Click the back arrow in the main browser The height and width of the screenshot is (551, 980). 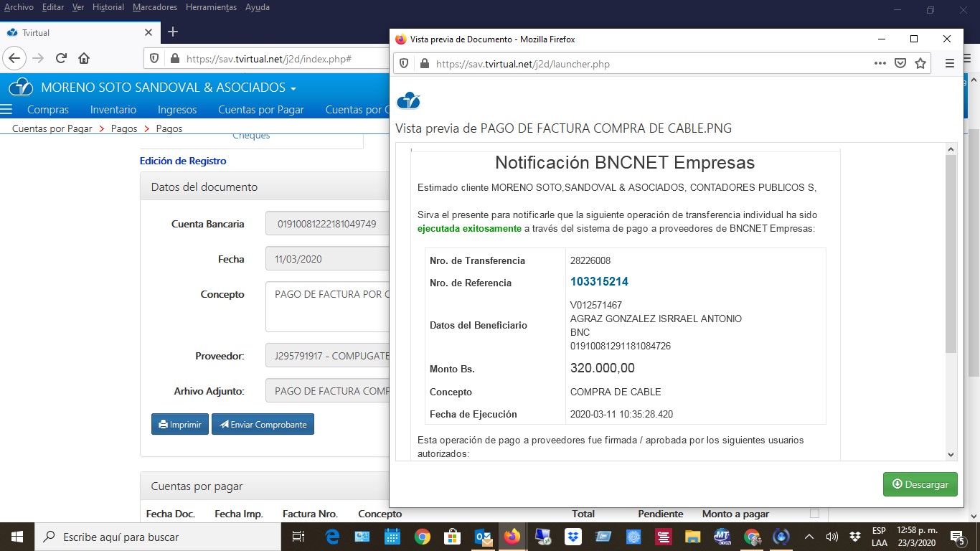tap(15, 59)
